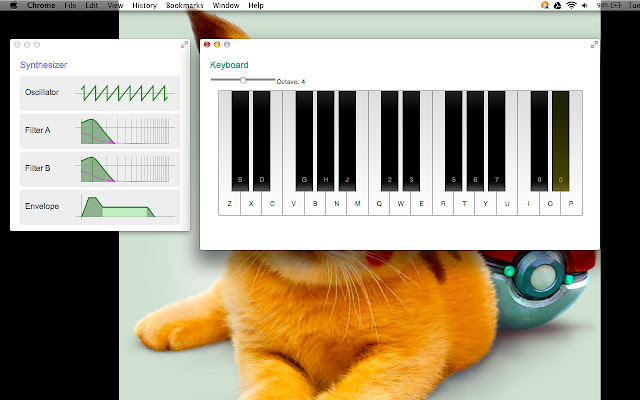640x400 pixels.
Task: Close the Keyboard window with red button
Action: coord(207,44)
